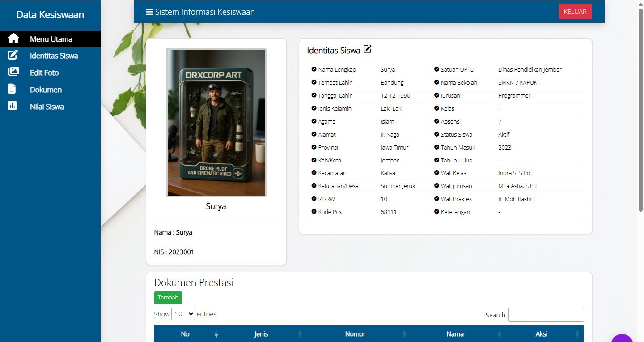Open the Show entries dropdown
Image resolution: width=644 pixels, height=342 pixels.
[183, 314]
